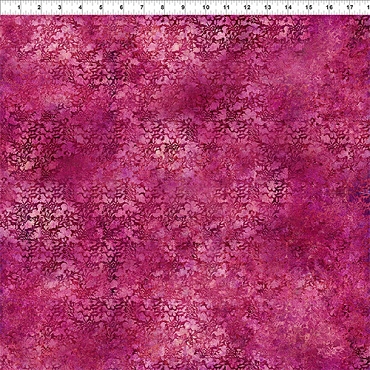Screen dimensions: 370x370
Task: Select number 7 on the top ruler
Action: (142, 7)
